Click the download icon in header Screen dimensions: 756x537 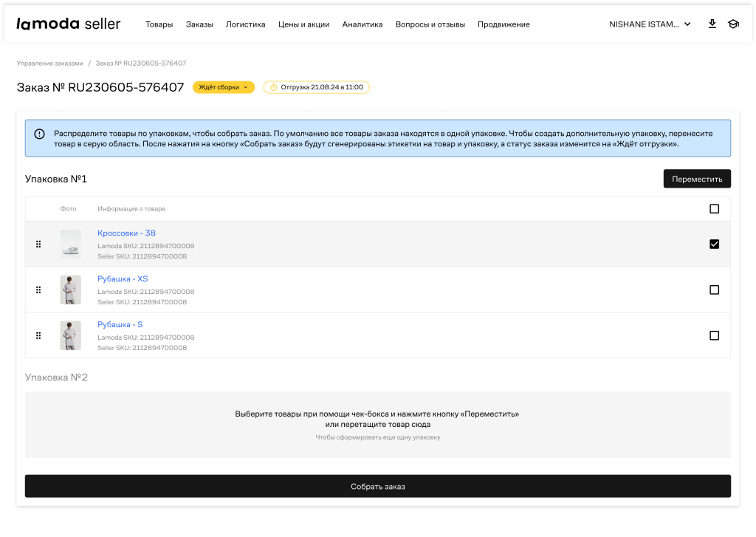point(712,24)
